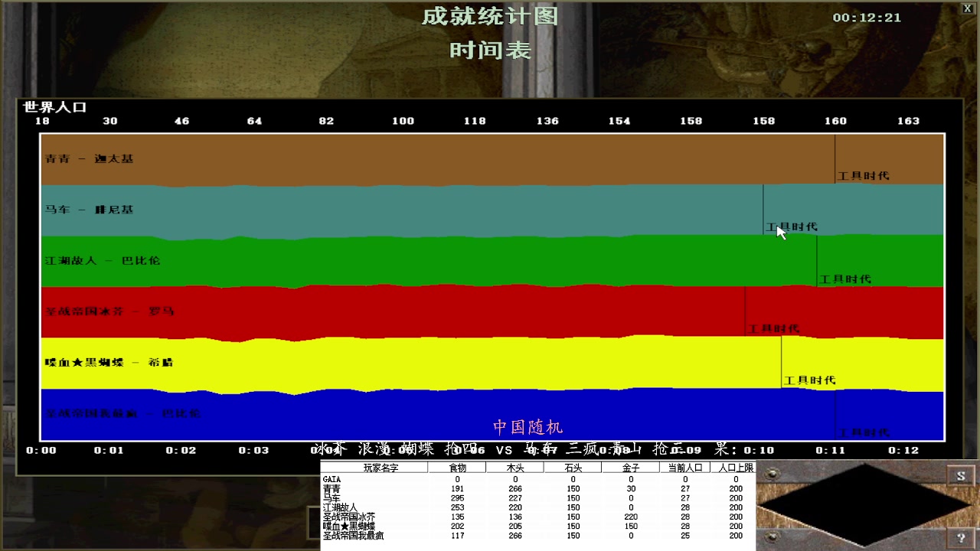Click the 石头 column header
Screen dimensions: 980x551
[573, 468]
